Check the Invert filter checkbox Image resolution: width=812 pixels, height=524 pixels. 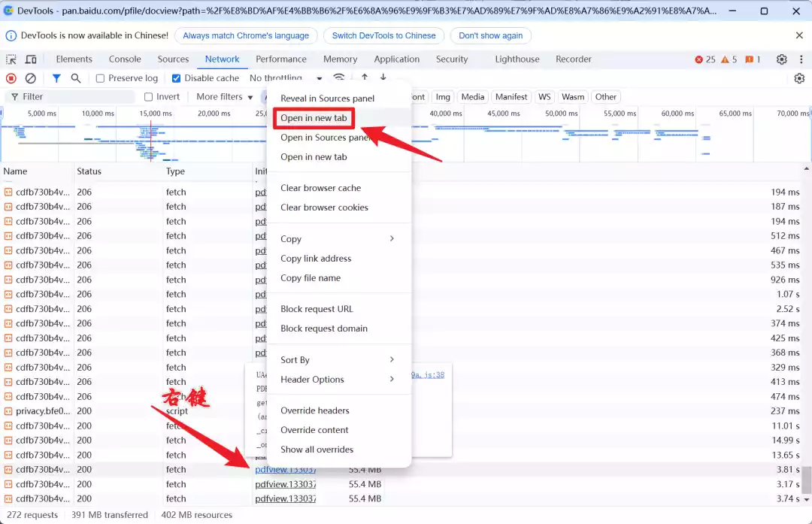[149, 97]
